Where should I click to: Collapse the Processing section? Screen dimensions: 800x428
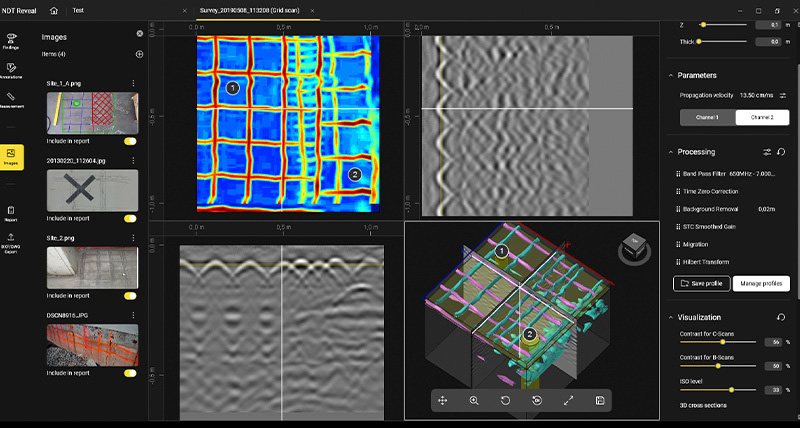point(670,152)
